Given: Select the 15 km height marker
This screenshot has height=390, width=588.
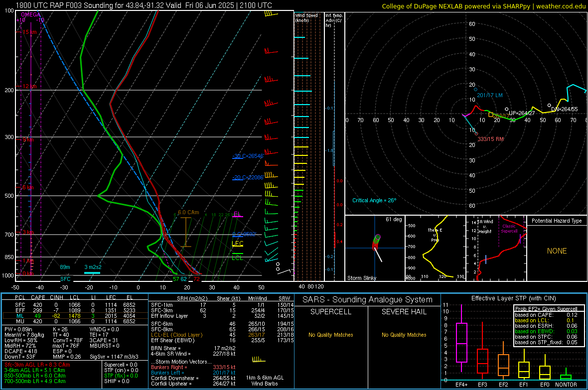Looking at the screenshot, I should coord(29,32).
